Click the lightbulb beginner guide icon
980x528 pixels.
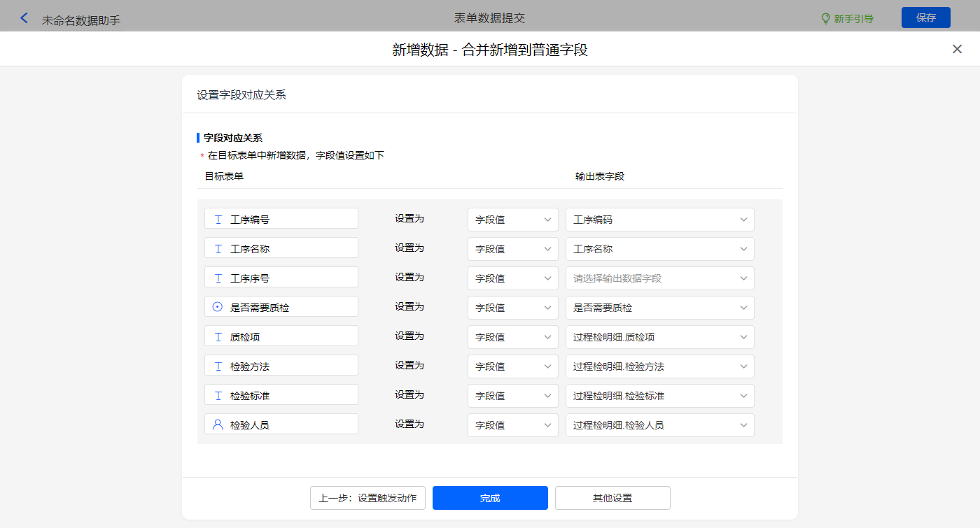pos(825,19)
